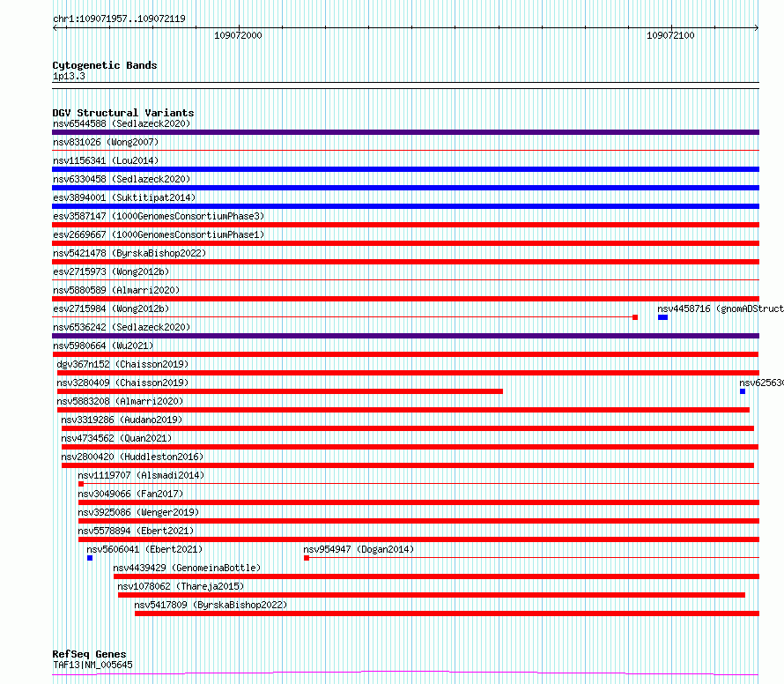The image size is (784, 684).
Task: Click the nsv6330458 (Sedlazeck2020) label
Action: coord(122,179)
